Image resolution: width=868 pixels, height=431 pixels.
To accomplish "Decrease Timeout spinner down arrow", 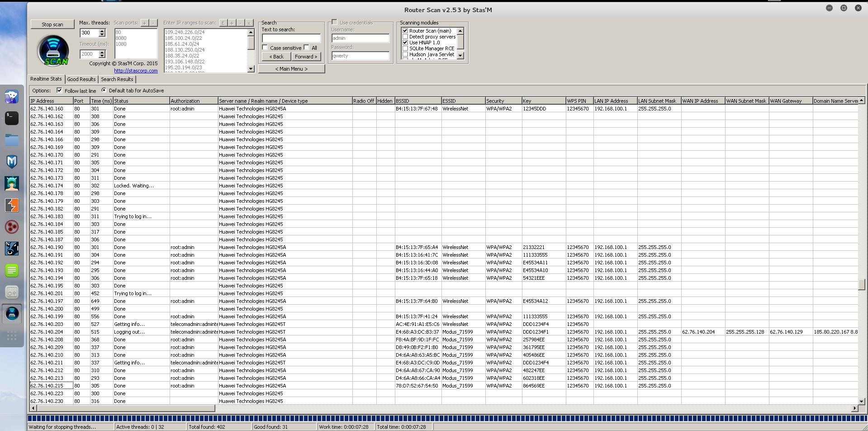I will (102, 56).
